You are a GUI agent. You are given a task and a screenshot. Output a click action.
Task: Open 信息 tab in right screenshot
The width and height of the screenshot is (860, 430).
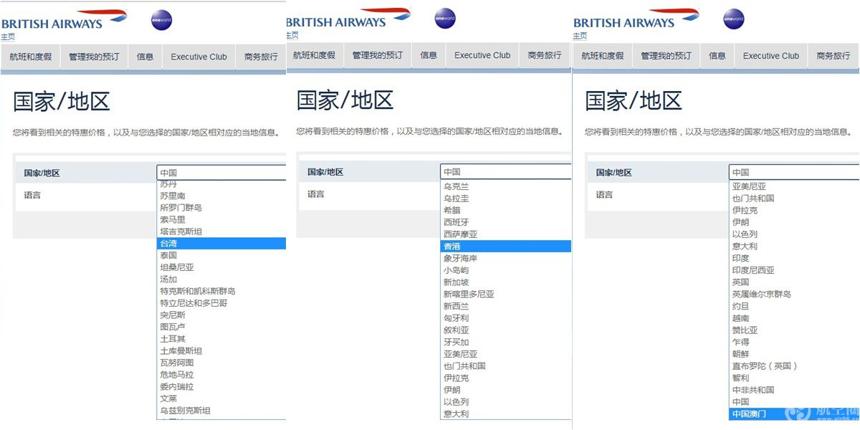point(717,56)
